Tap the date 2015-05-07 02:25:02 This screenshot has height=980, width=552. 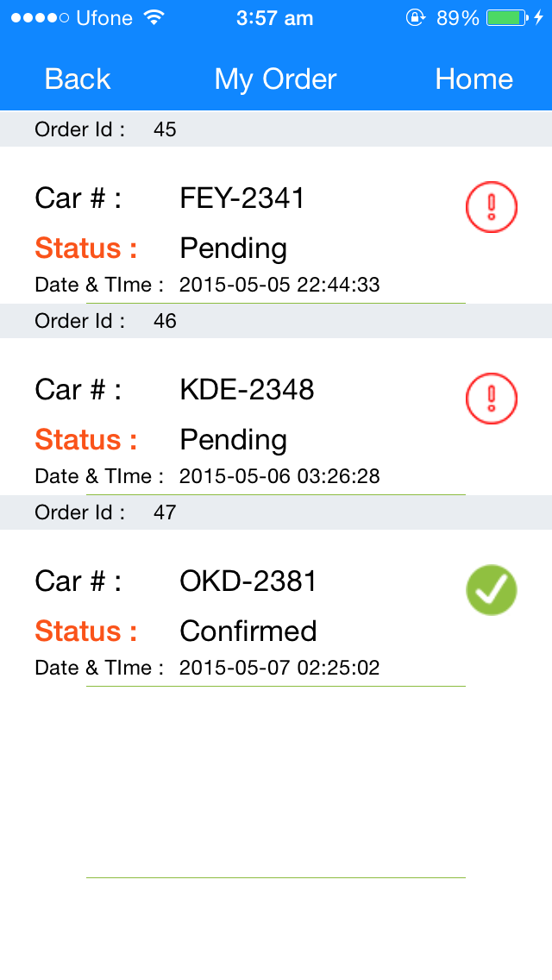pos(279,668)
